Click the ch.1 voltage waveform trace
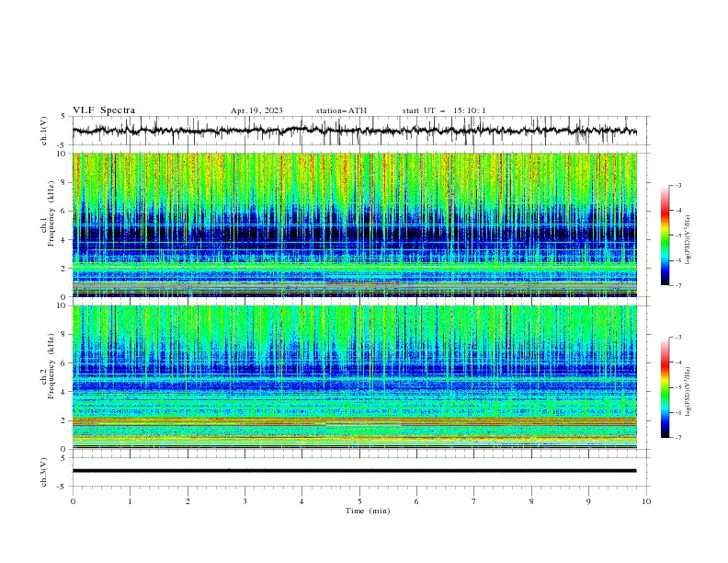 click(354, 131)
